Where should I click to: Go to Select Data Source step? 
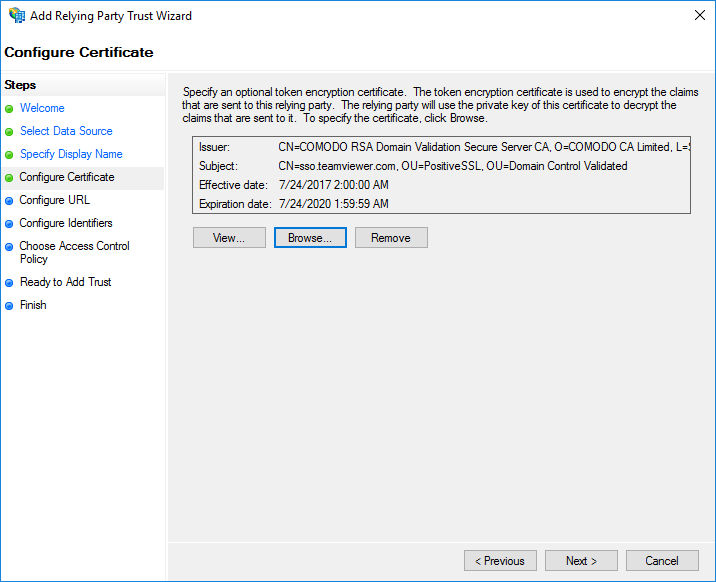coord(66,131)
